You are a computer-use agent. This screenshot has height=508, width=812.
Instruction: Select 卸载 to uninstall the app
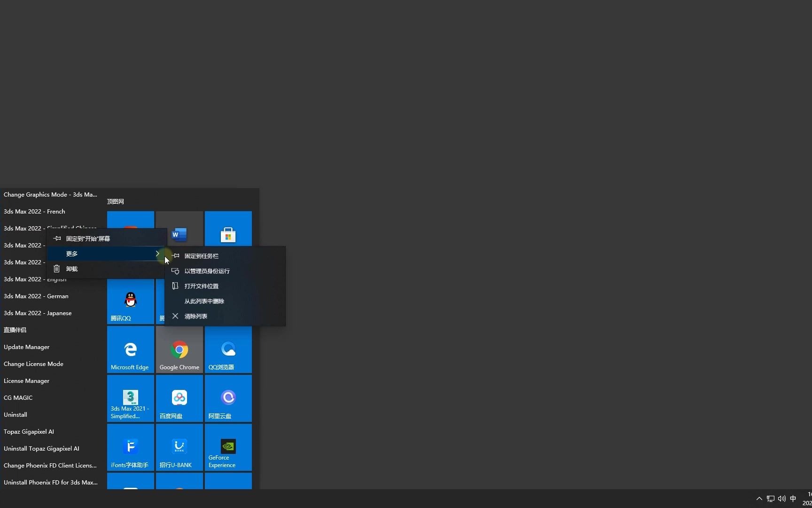(x=107, y=269)
